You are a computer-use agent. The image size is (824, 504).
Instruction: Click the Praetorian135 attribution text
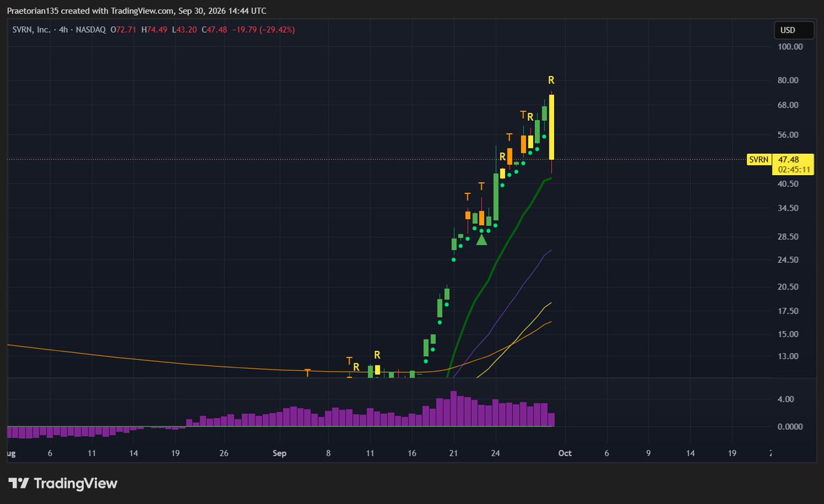(x=137, y=10)
